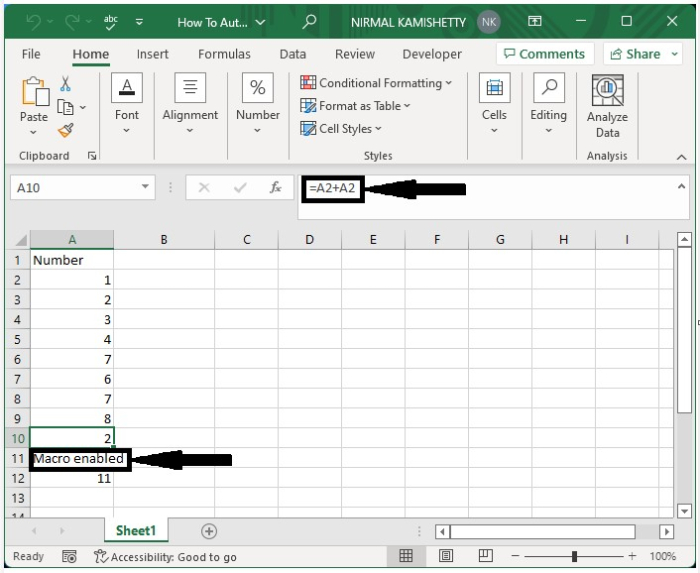Open the Cells group icon
Viewport: 700px width, 573px height.
494,104
